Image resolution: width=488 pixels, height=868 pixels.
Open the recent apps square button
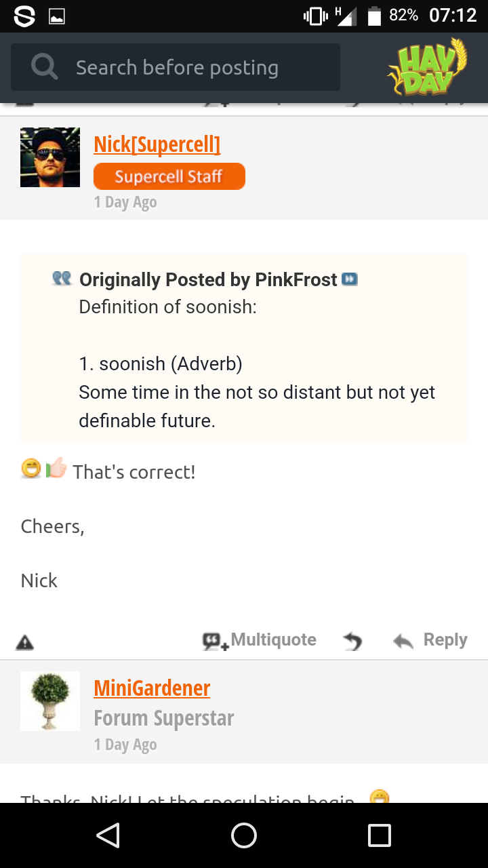tap(380, 835)
